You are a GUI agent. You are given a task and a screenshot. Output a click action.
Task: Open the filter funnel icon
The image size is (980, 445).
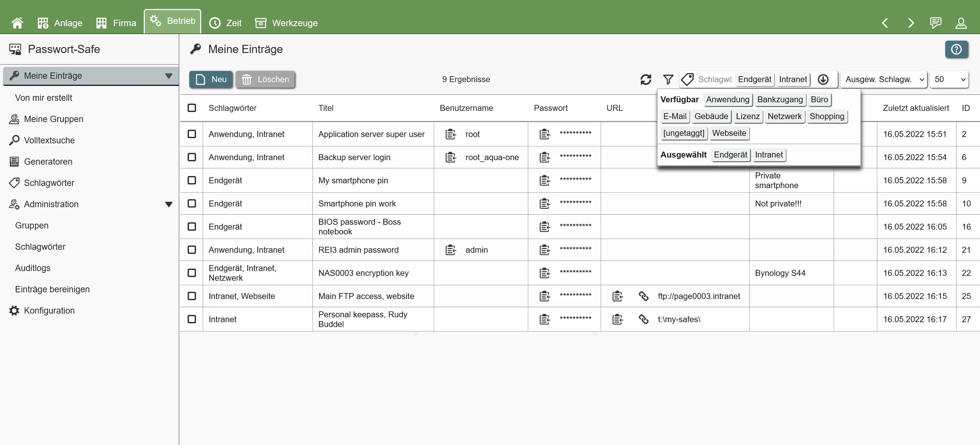click(668, 80)
